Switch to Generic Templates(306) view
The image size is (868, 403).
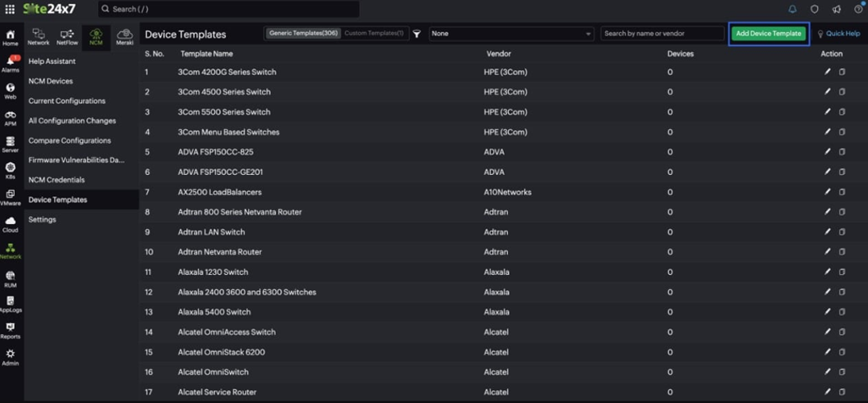303,34
